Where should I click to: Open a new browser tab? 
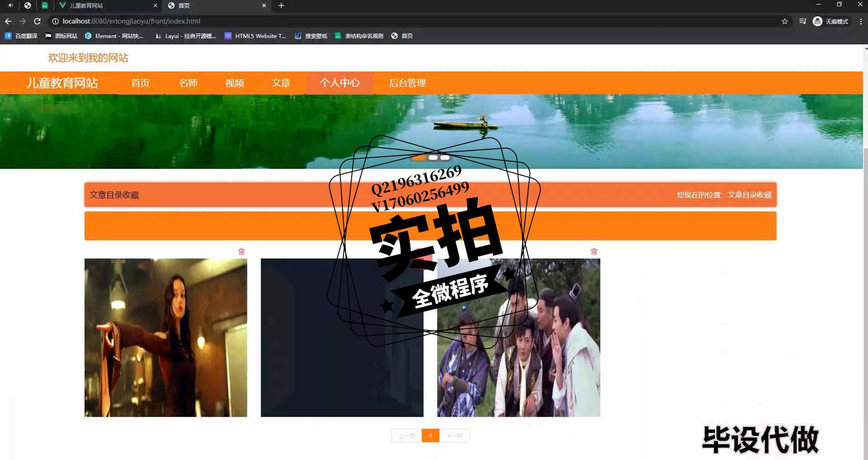[281, 5]
